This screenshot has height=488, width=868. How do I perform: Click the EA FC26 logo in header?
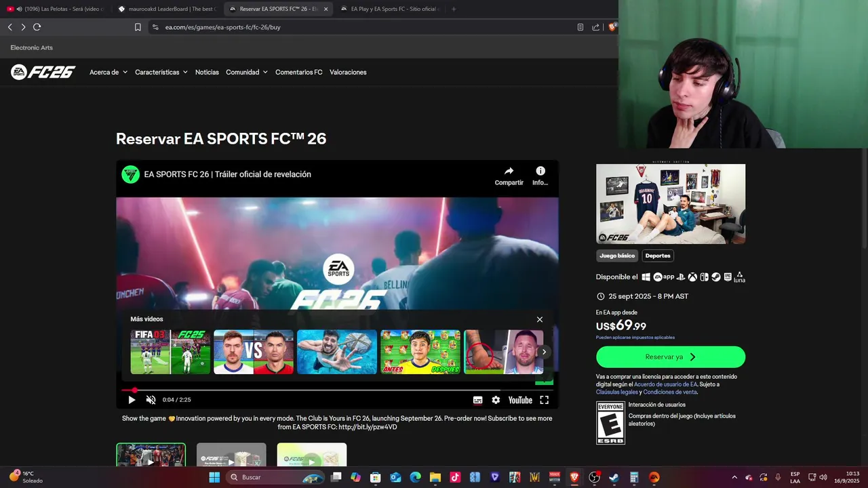tap(43, 72)
